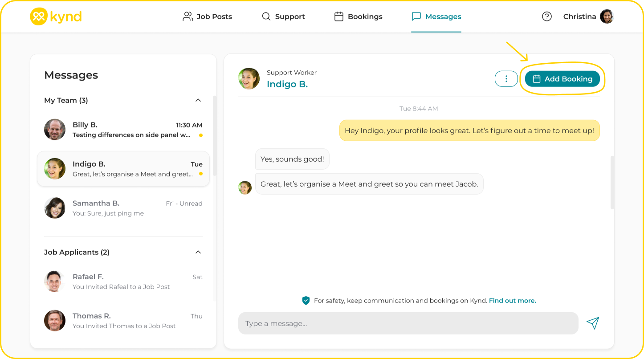Click the Add Booking button
This screenshot has width=644, height=359.
point(562,79)
